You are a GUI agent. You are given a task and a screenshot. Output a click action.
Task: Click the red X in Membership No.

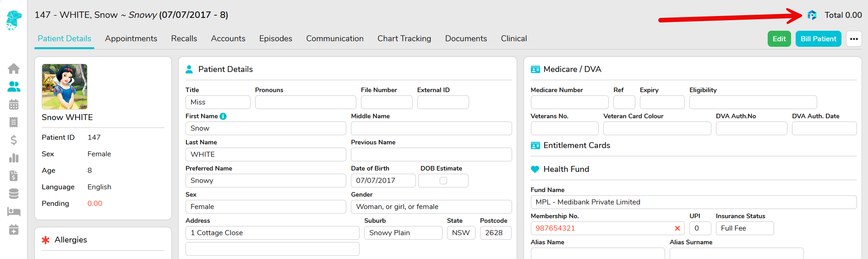(677, 228)
